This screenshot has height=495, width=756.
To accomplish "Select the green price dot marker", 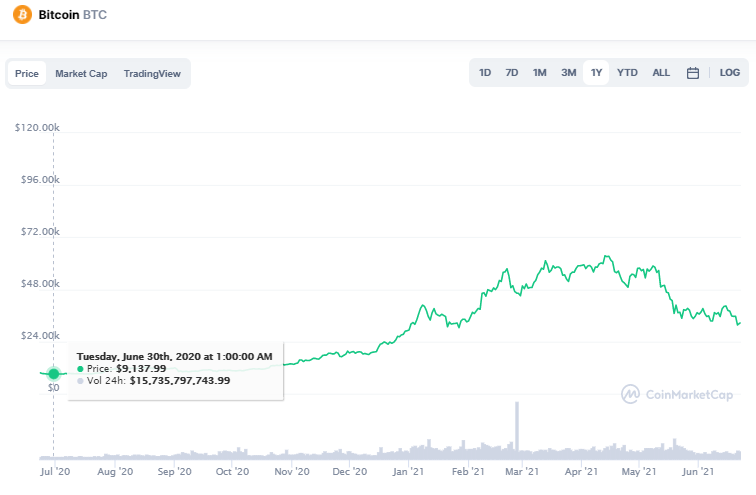I will [54, 374].
